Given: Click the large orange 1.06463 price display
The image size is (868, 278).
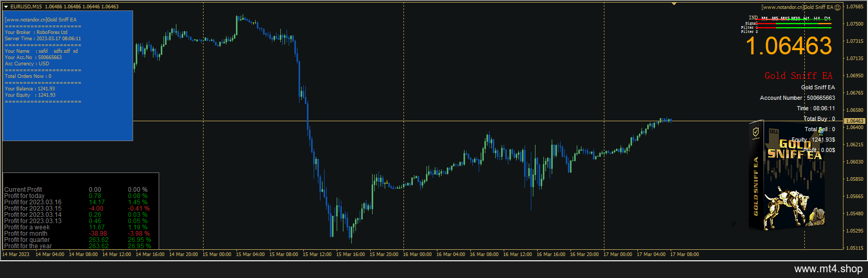Looking at the screenshot, I should click(789, 46).
